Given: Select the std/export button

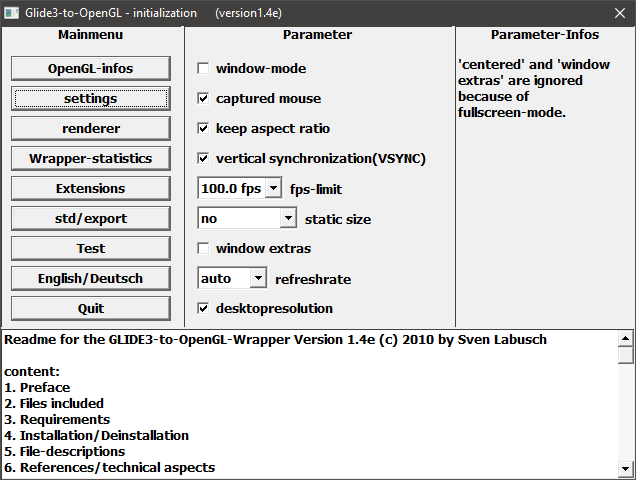Looking at the screenshot, I should [x=91, y=219].
